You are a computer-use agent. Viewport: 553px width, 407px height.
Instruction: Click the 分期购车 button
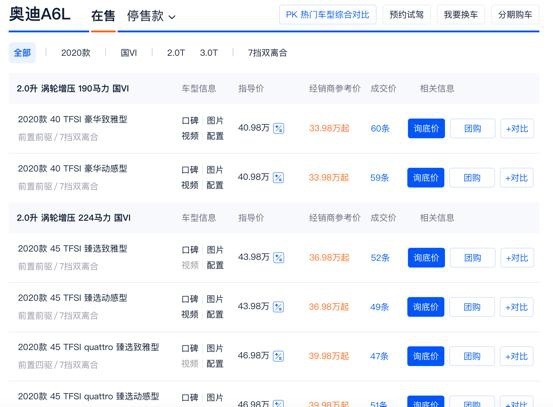[515, 15]
